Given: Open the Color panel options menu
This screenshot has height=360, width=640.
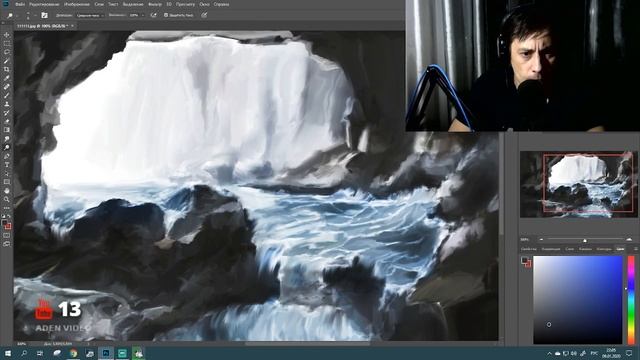Looking at the screenshot, I should click(636, 249).
